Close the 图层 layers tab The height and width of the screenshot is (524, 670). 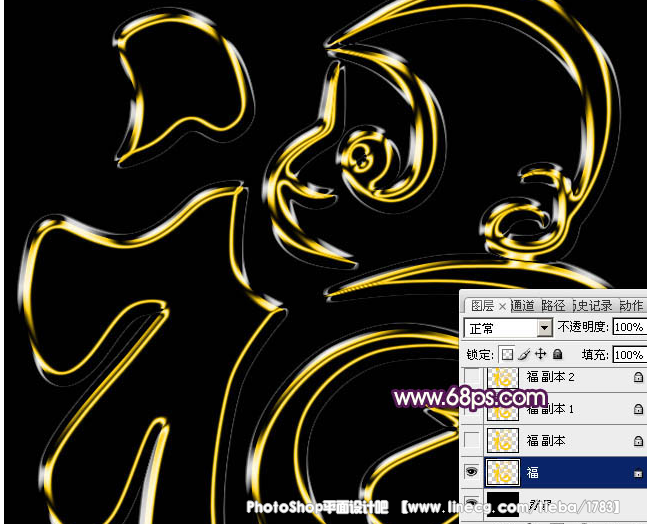tap(502, 307)
